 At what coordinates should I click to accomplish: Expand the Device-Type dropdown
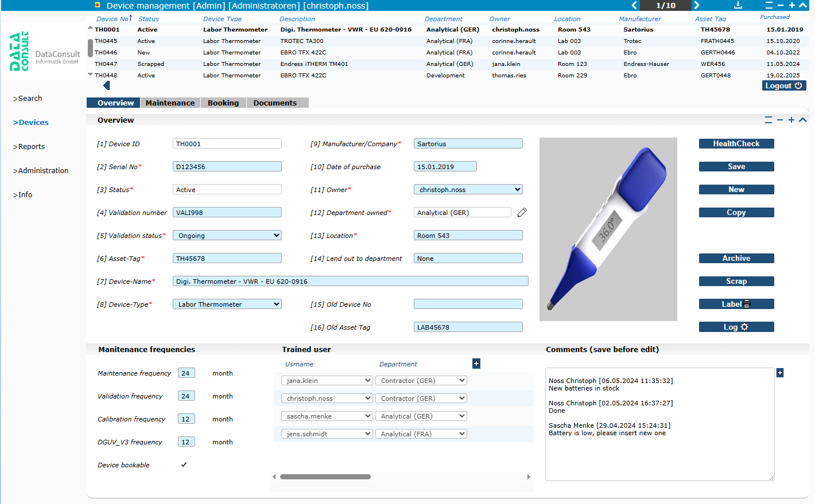click(227, 304)
